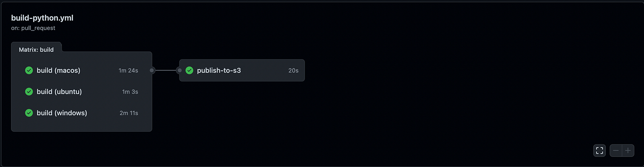Click the 2m 11s duration of build (windows)

tap(128, 113)
